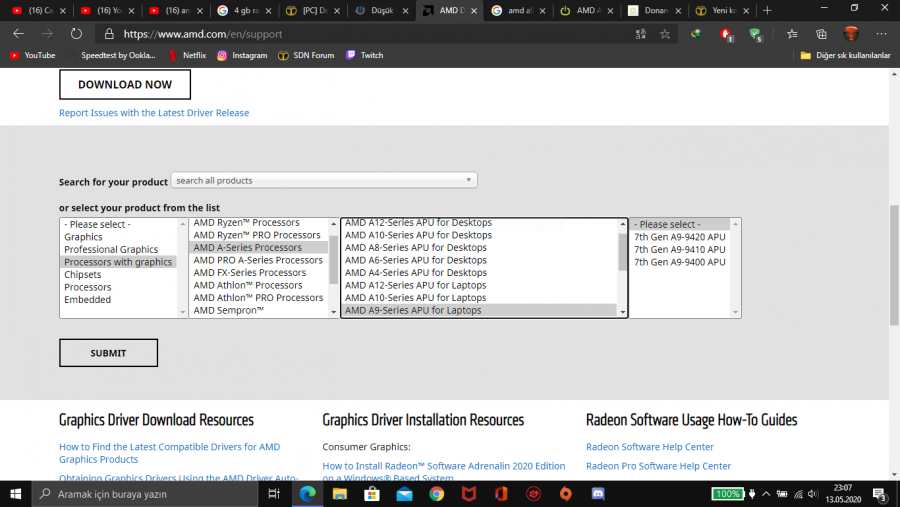Select Professional Graphics category
This screenshot has width=900, height=507.
[x=111, y=249]
